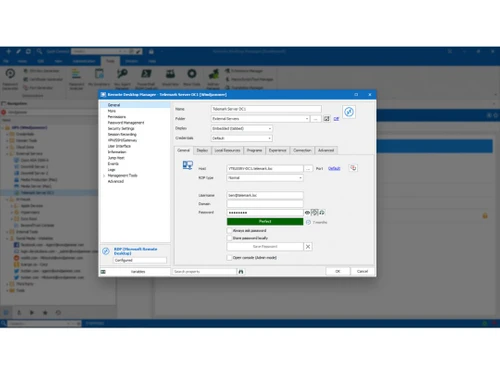Viewport: 500px width, 375px height.
Task: Click the Default port link
Action: pos(334,168)
